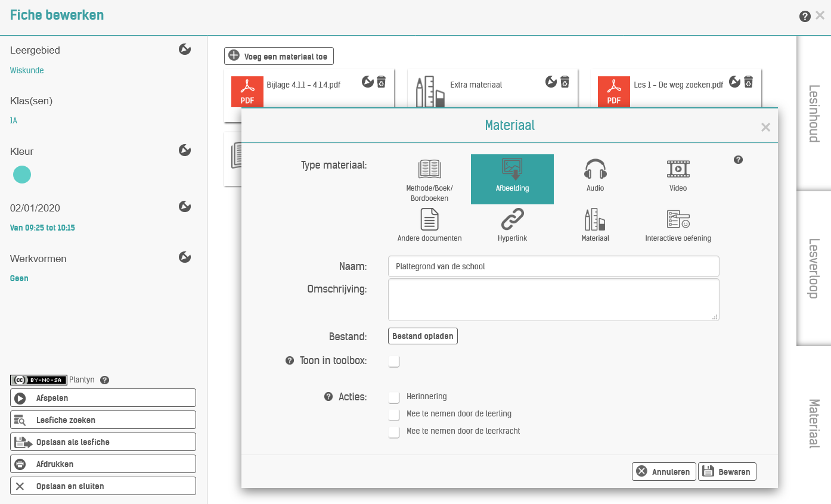Click Bestand opladen button
831x504 pixels.
[423, 336]
